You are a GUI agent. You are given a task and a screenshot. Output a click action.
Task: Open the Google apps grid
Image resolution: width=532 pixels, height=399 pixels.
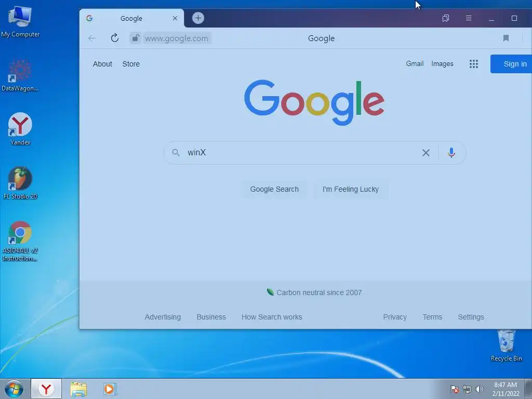(474, 64)
